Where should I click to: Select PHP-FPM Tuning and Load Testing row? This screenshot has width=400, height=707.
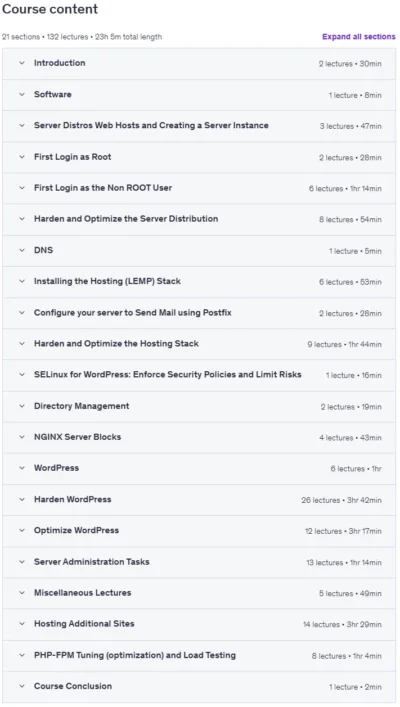point(199,656)
